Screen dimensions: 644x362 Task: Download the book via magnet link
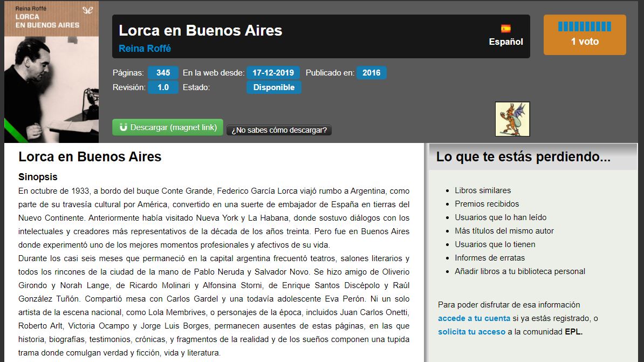(167, 127)
